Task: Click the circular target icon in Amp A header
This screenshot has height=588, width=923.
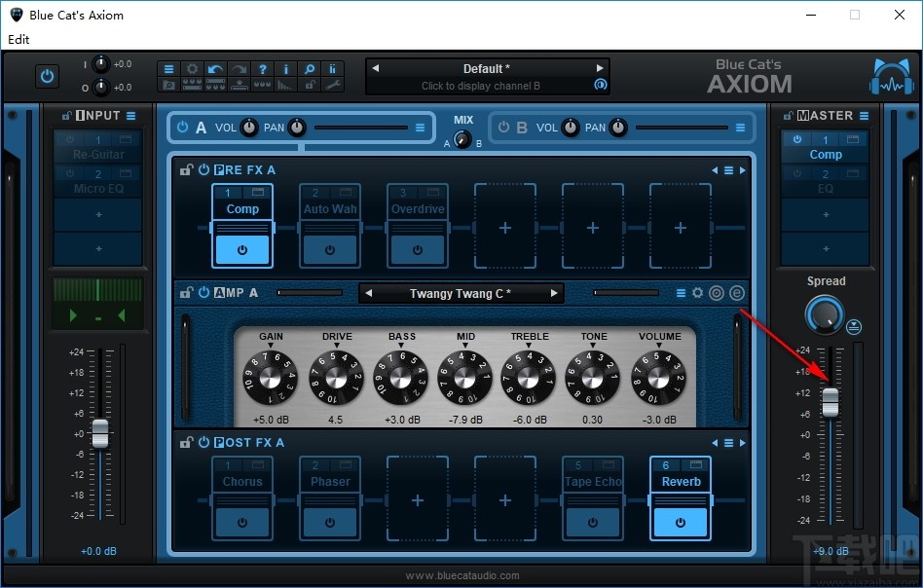Action: pos(717,292)
